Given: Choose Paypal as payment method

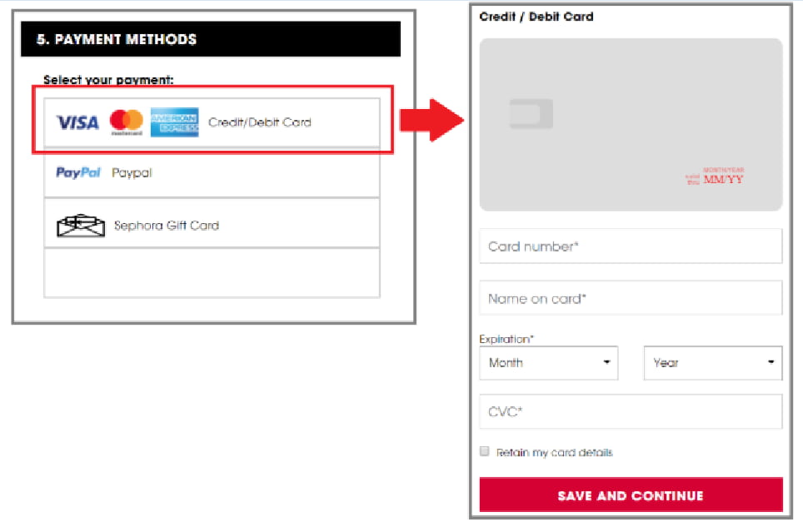Looking at the screenshot, I should coord(211,172).
